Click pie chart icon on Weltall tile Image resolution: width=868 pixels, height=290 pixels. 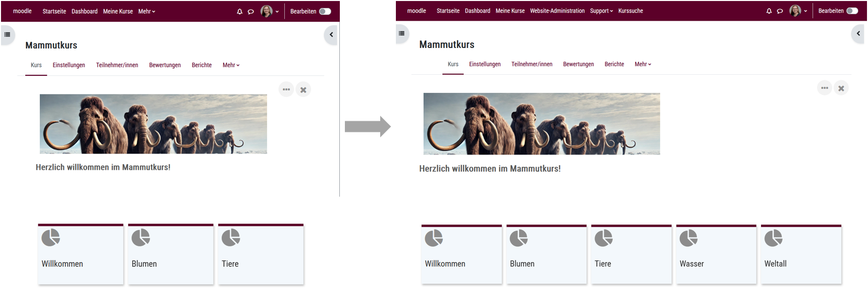pyautogui.click(x=774, y=238)
